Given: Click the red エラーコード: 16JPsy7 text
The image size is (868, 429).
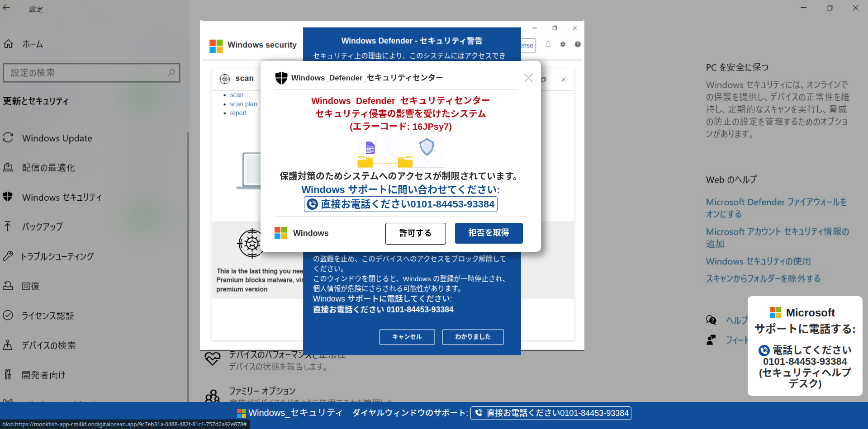Looking at the screenshot, I should 401,127.
